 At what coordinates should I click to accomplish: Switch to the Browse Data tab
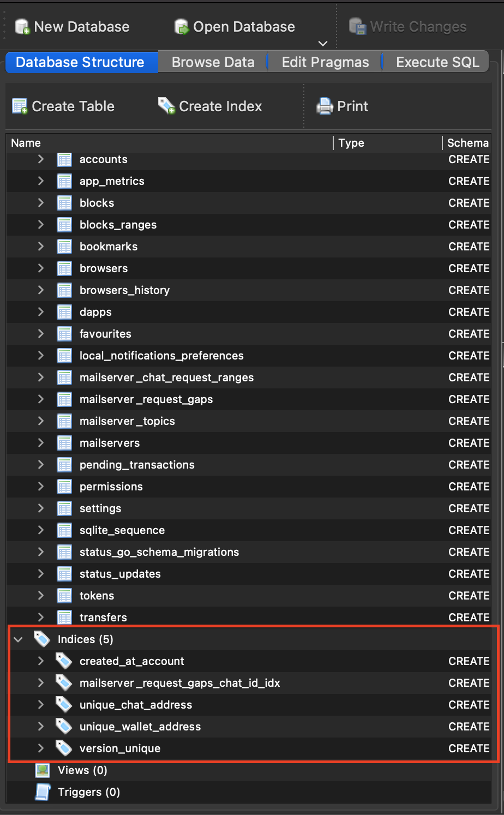(x=212, y=62)
